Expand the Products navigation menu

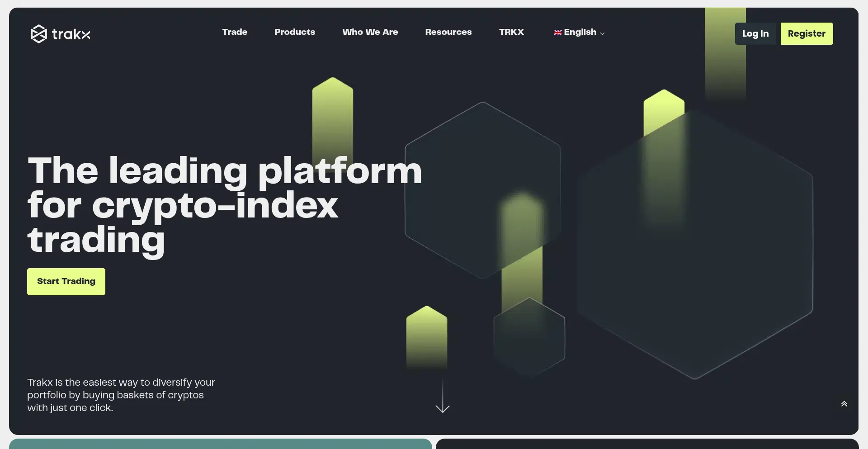click(x=295, y=33)
